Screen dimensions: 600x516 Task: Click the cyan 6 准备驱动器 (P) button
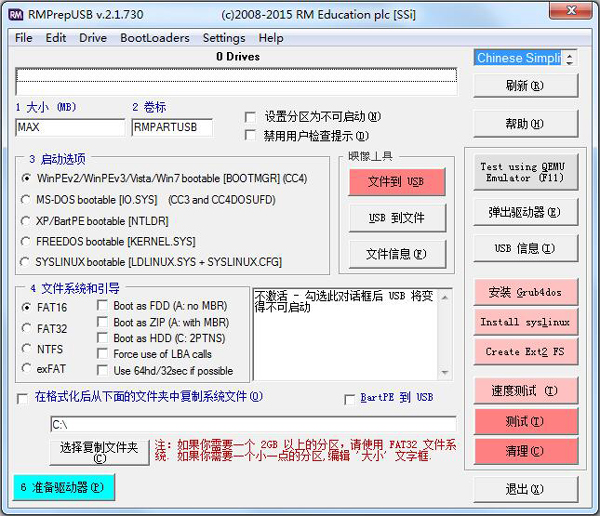pyautogui.click(x=64, y=487)
